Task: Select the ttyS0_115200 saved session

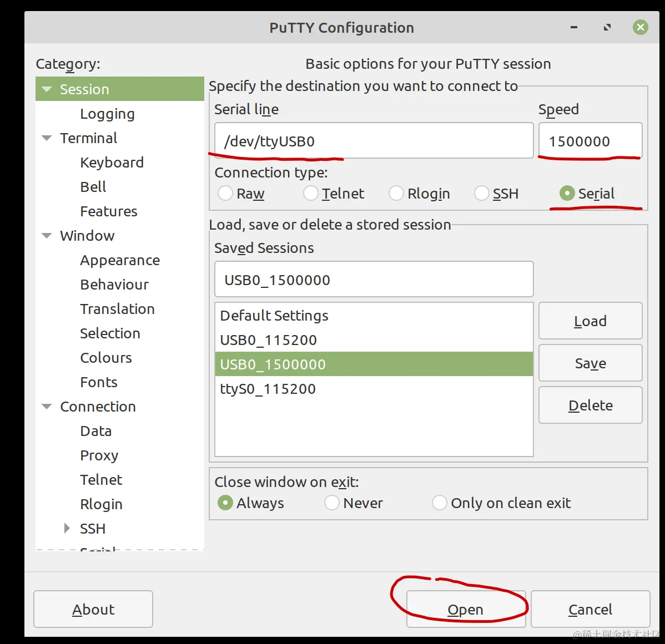Action: (374, 388)
